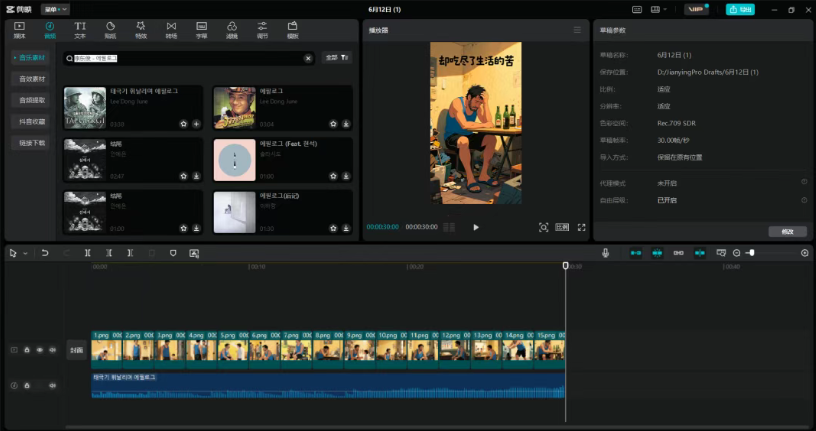Open the player panel hamburger menu

[577, 30]
